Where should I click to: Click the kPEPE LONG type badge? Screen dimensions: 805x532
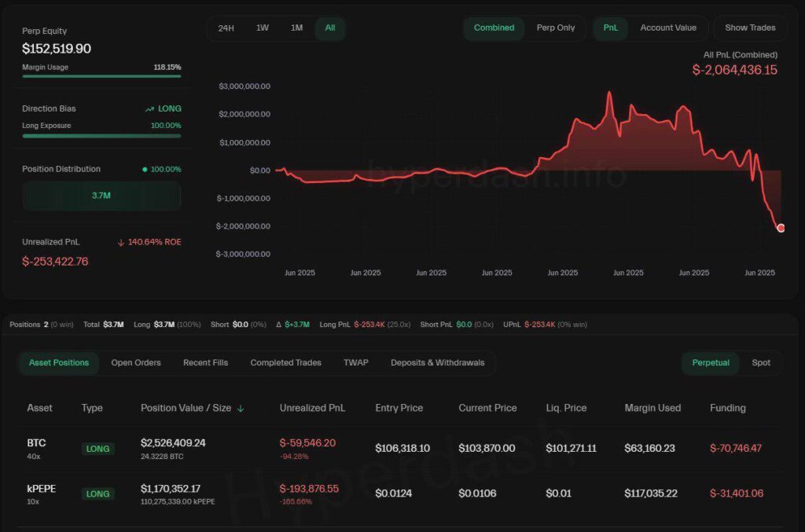pyautogui.click(x=98, y=494)
